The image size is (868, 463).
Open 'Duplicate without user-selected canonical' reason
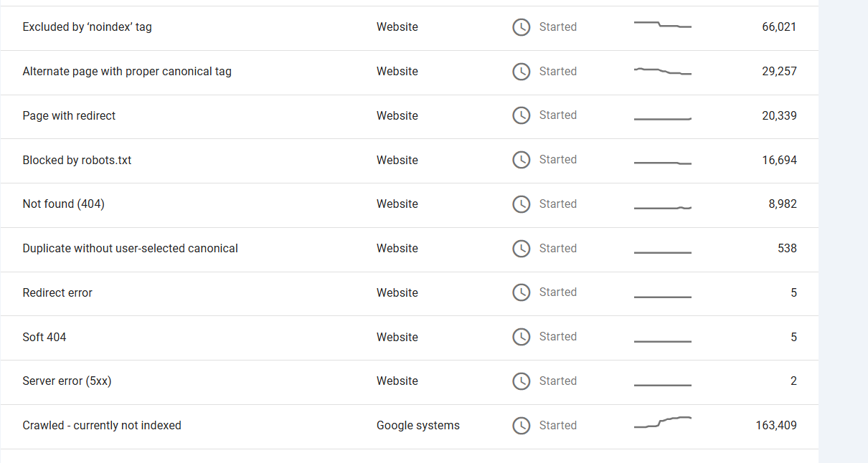130,249
